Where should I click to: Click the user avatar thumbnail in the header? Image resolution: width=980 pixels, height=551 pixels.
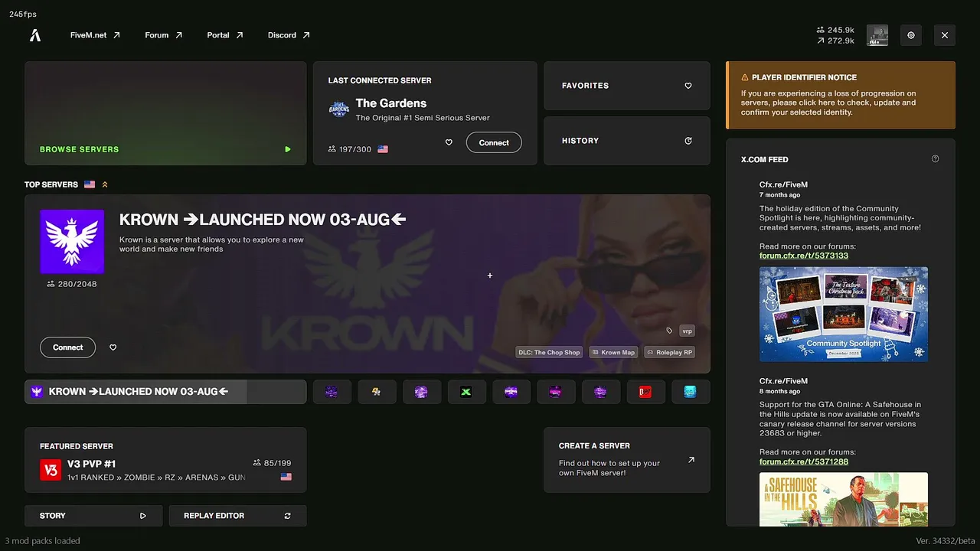click(877, 35)
